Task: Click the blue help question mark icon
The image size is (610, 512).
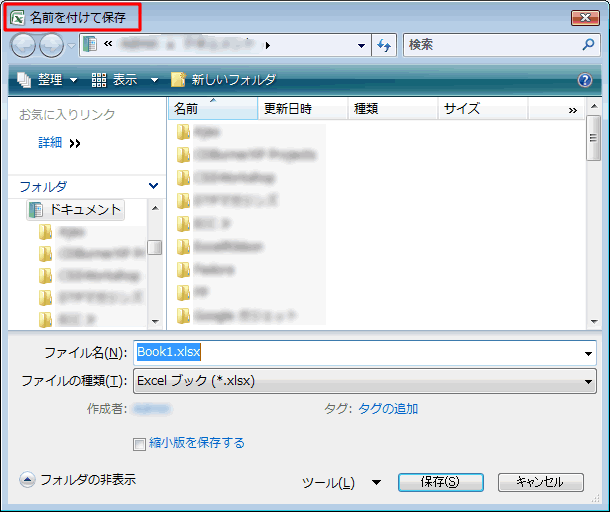Action: (x=585, y=80)
